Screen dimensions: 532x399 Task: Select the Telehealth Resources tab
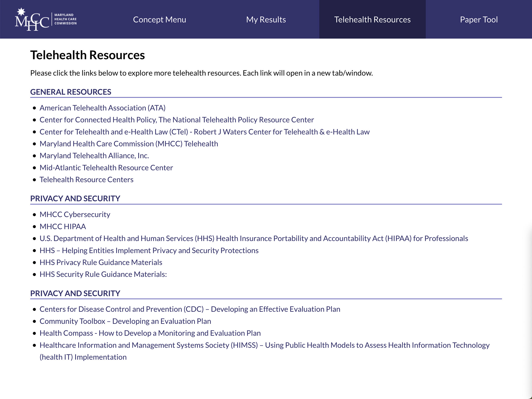pyautogui.click(x=372, y=19)
